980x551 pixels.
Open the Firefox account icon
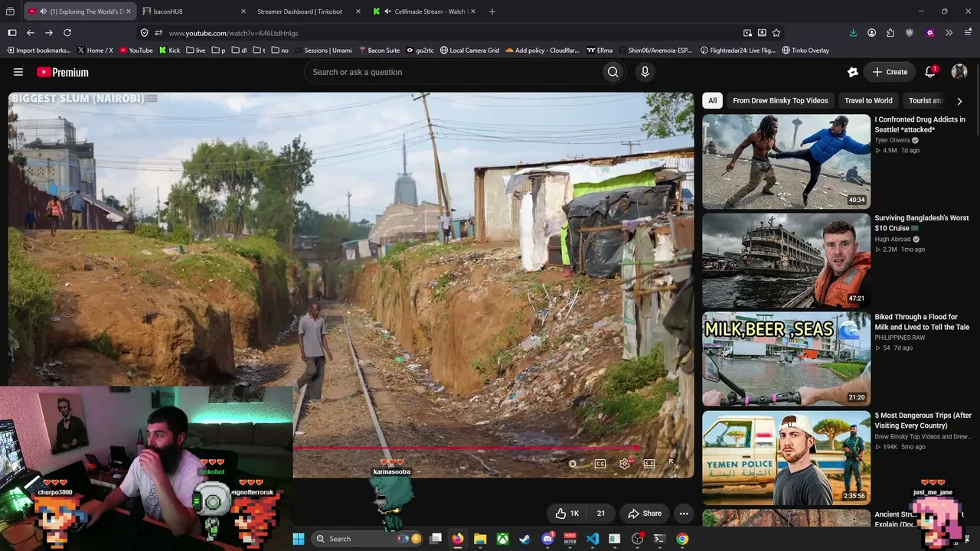click(x=871, y=33)
